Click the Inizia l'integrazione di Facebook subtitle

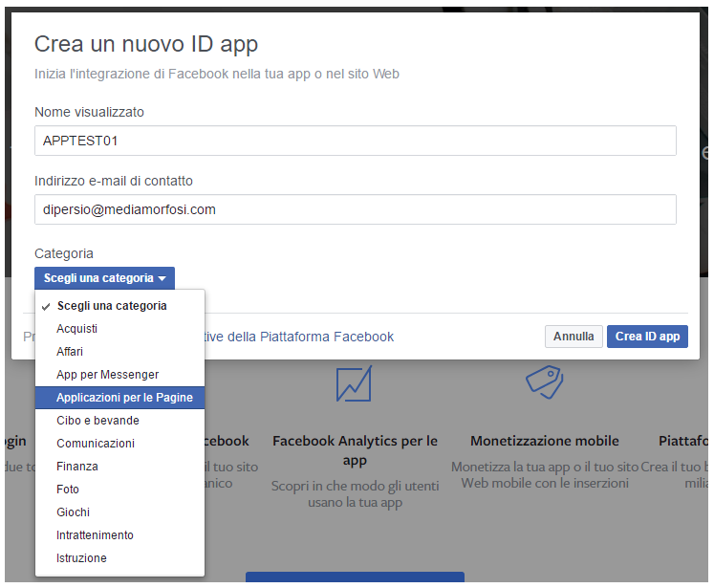point(217,74)
